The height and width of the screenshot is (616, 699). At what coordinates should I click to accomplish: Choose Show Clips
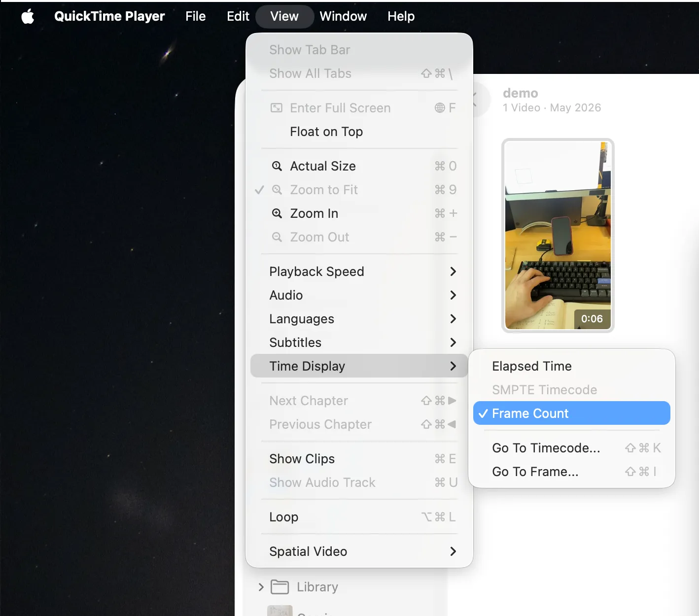[359, 459]
